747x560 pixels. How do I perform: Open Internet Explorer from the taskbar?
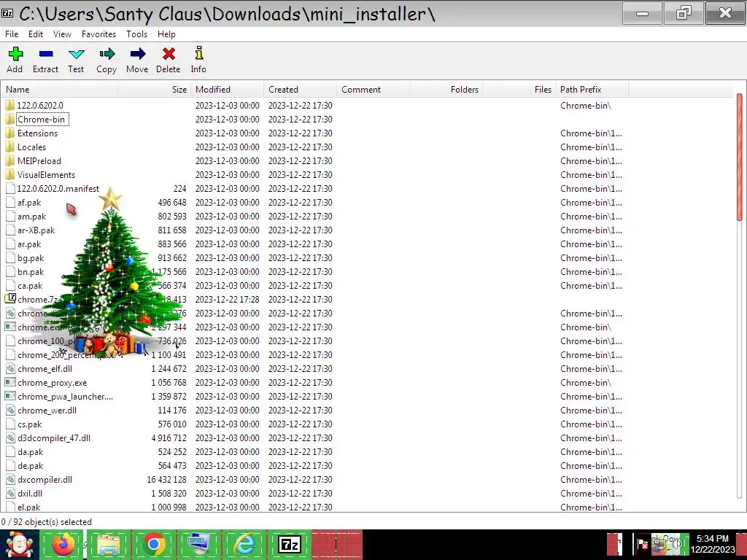tap(245, 544)
